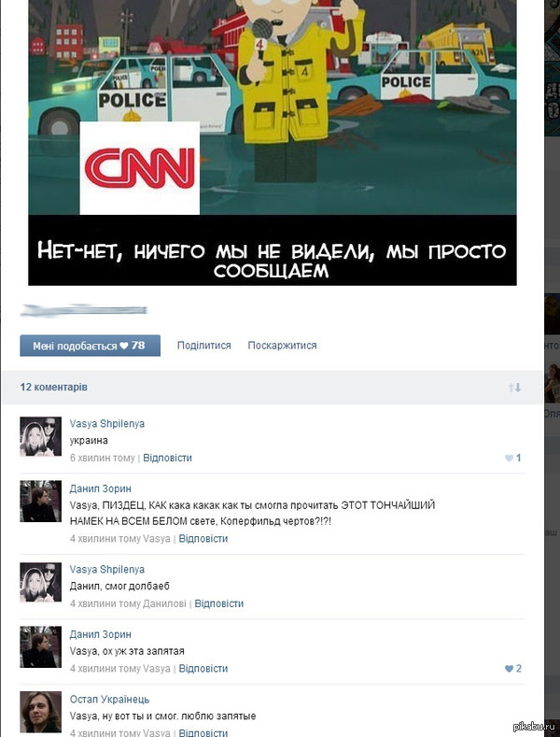Open Vasya Shpilenya avatar on 'Данил, смог' comment

coord(40,582)
